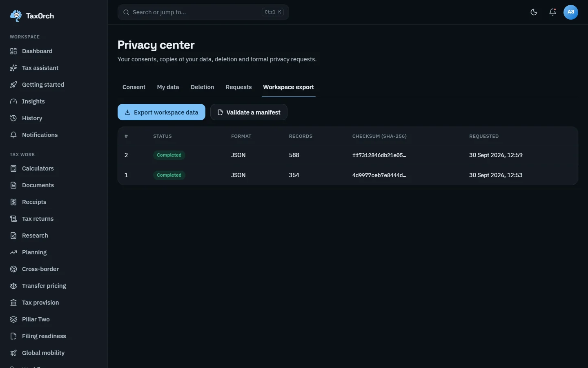Viewport: 588px width, 368px height.
Task: Switch to the Consent tab
Action: point(134,87)
